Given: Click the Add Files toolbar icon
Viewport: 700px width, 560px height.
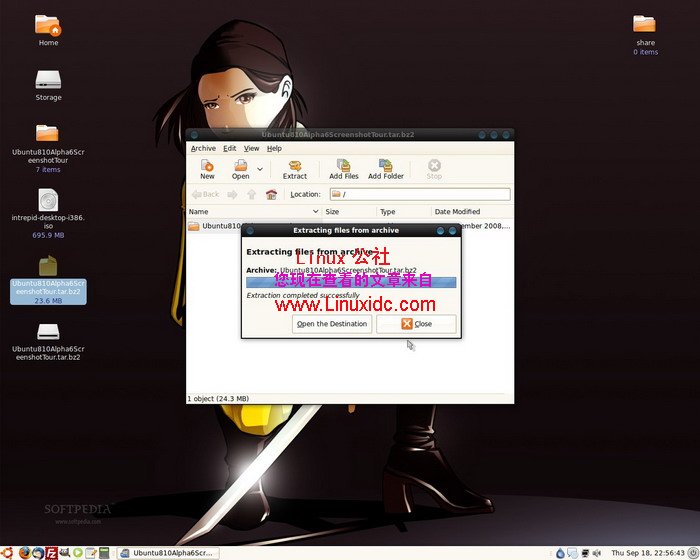Looking at the screenshot, I should click(x=344, y=170).
